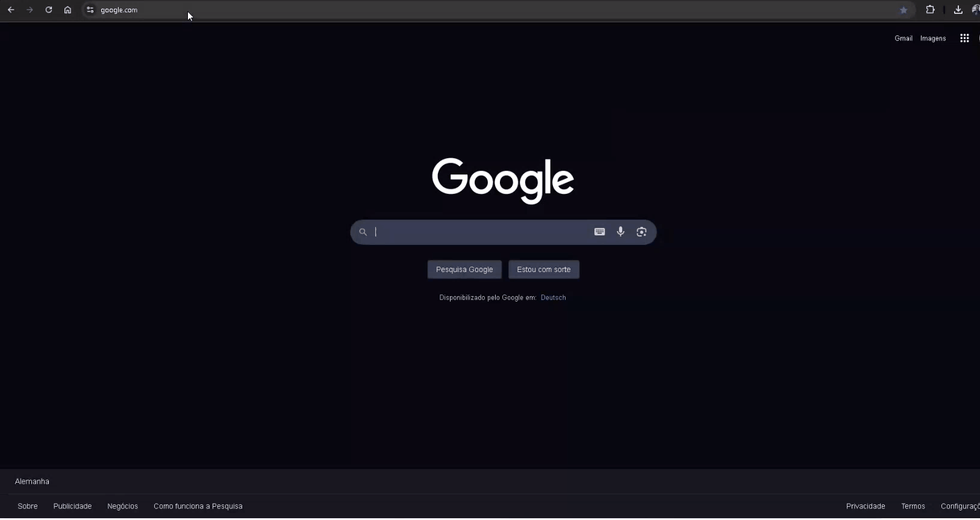Bookmark this page with the star
The image size is (980, 520).
click(x=904, y=10)
